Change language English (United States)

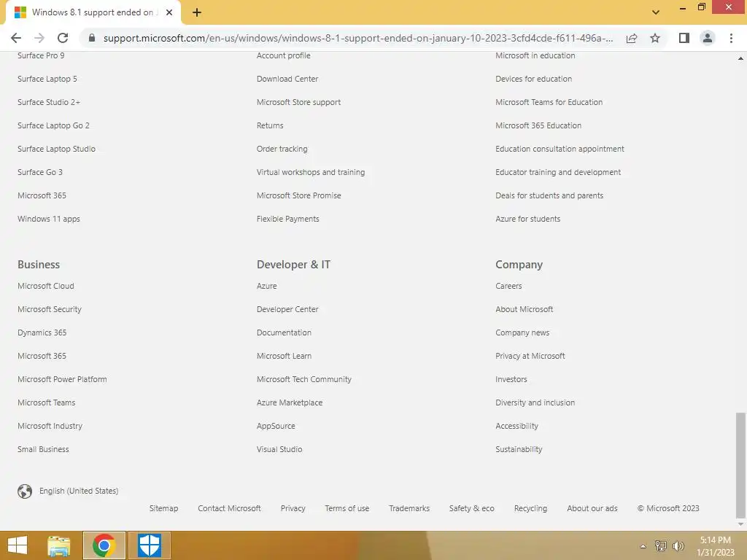79,491
